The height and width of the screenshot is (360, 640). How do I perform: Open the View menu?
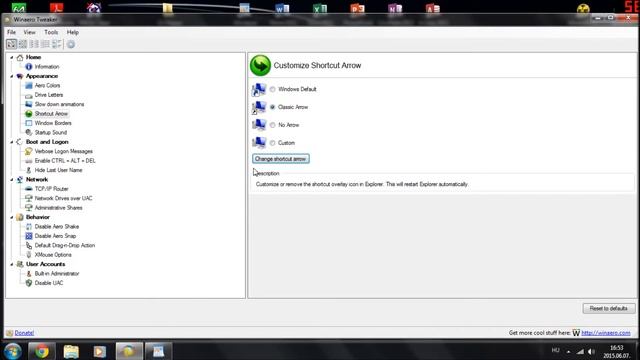[29, 32]
